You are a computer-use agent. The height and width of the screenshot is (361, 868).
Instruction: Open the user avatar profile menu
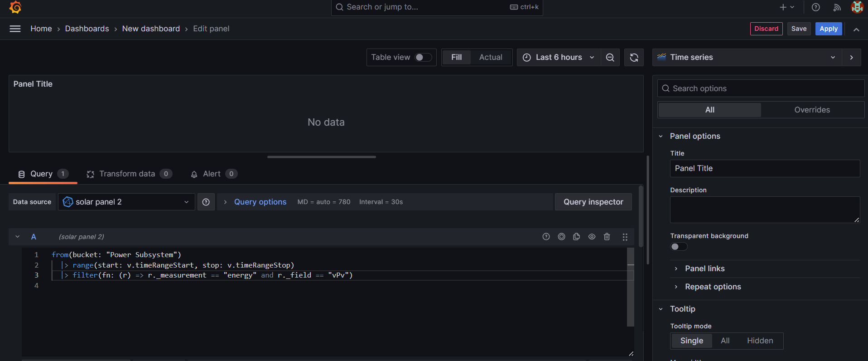tap(857, 7)
